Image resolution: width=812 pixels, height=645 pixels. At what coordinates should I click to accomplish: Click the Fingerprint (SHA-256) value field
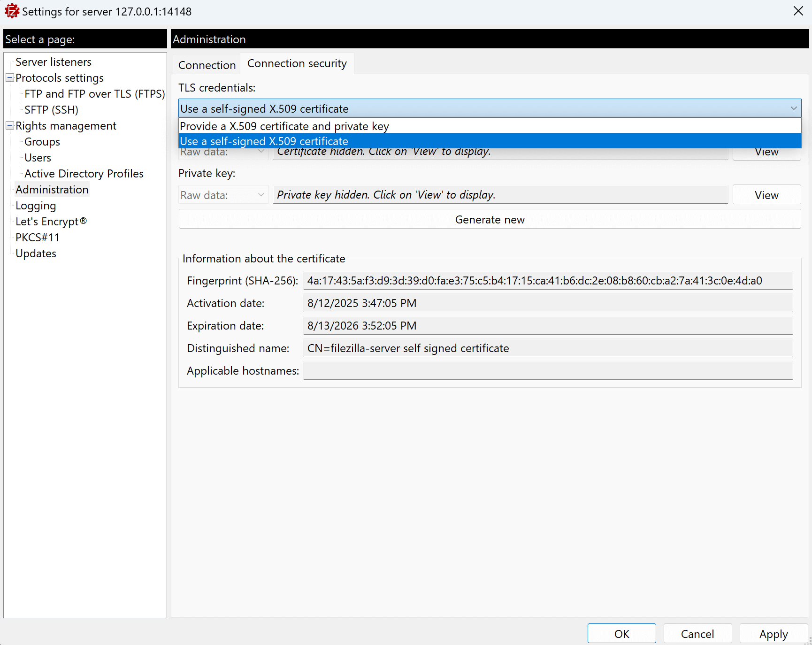click(x=548, y=281)
